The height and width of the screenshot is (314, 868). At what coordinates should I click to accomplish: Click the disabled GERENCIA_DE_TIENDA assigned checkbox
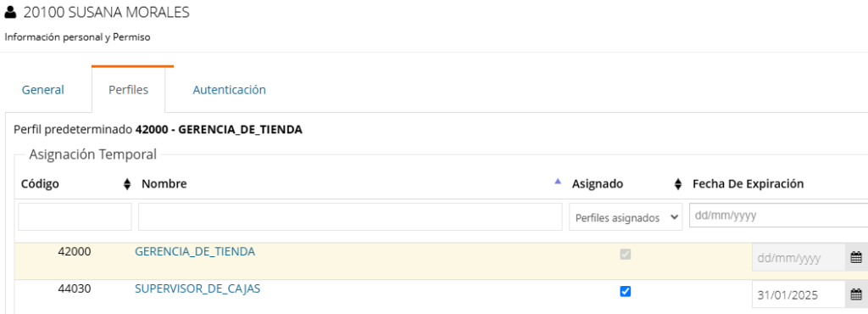[625, 255]
